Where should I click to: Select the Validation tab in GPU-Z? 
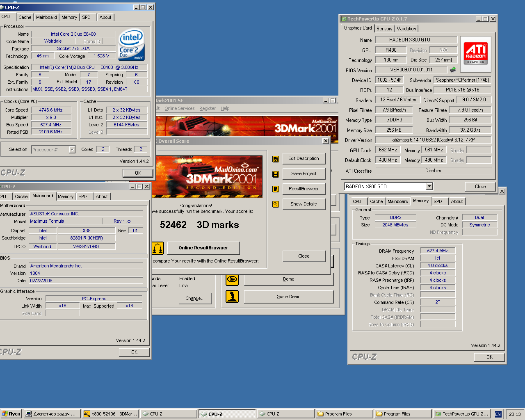[406, 29]
